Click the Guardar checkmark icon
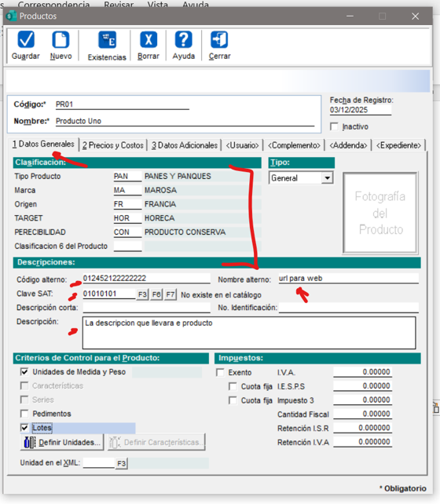This screenshot has width=440, height=504. tap(26, 39)
